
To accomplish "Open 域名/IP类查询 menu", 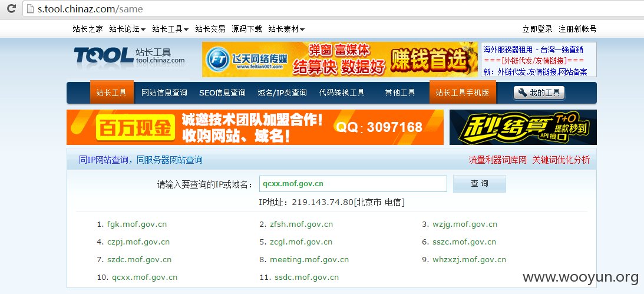I will click(282, 93).
